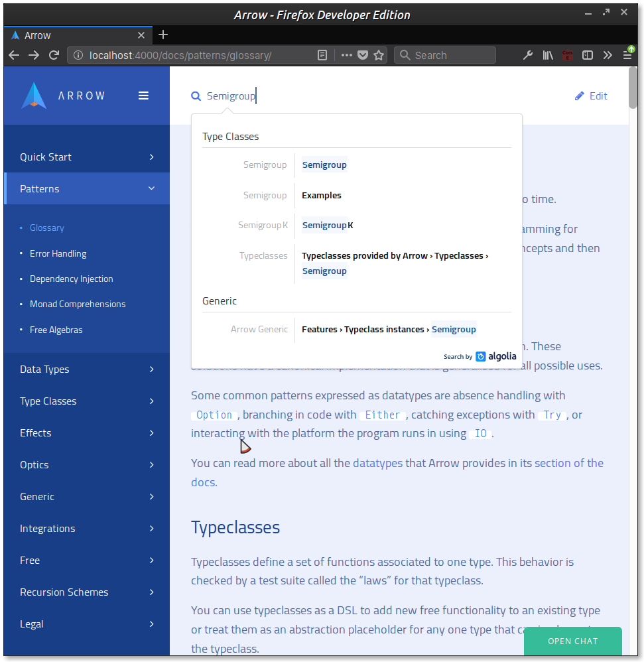
Task: Select Arrow Generic Typeclass instances result
Action: tap(357, 330)
